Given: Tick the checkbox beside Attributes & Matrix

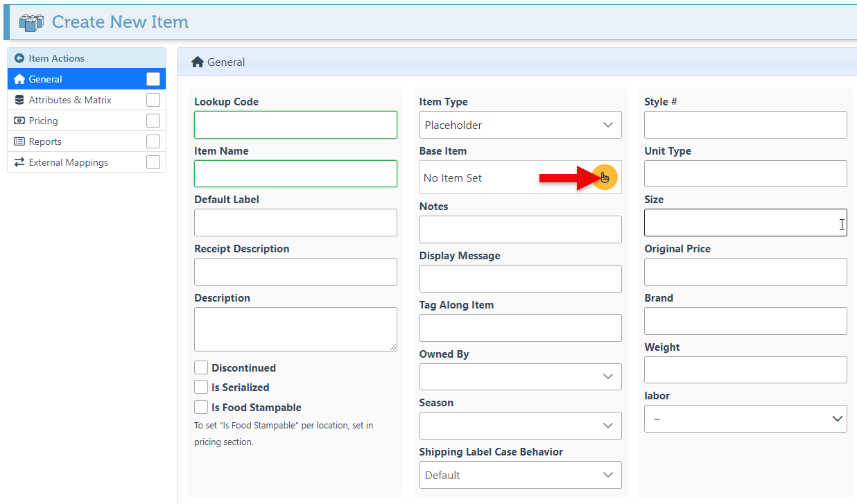Looking at the screenshot, I should (x=153, y=100).
